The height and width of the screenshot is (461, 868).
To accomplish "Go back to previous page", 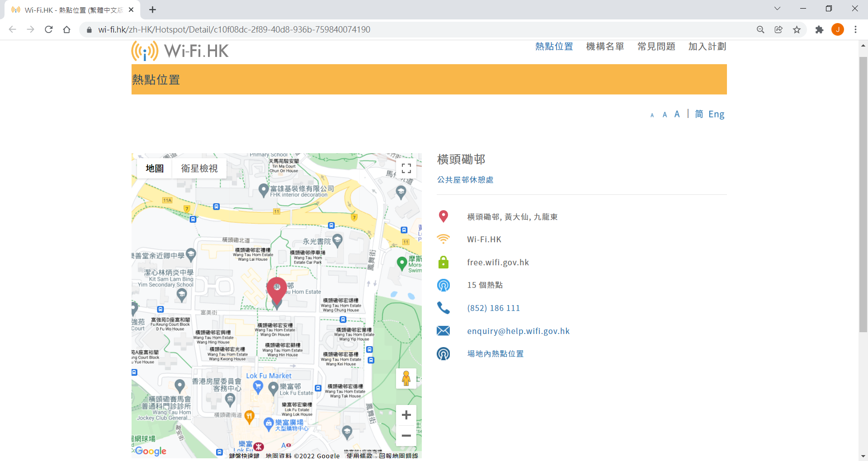I will pyautogui.click(x=12, y=29).
